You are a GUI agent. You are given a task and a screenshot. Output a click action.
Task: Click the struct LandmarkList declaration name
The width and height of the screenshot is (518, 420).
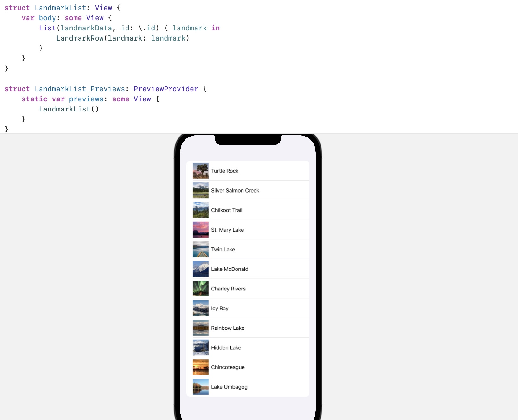coord(60,8)
